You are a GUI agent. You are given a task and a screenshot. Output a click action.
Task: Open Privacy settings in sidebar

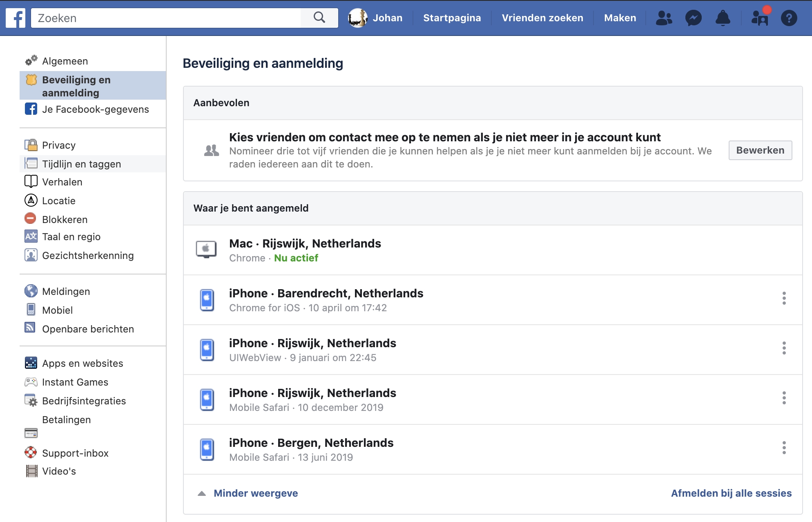[x=59, y=145]
